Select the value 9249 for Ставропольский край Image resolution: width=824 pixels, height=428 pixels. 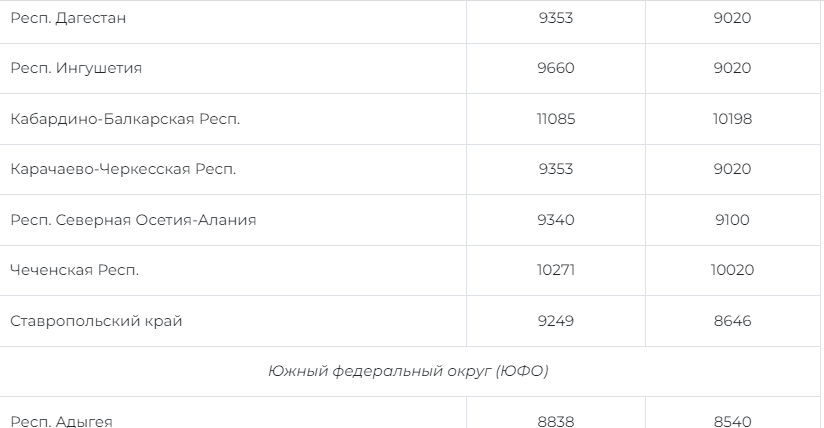pos(555,321)
